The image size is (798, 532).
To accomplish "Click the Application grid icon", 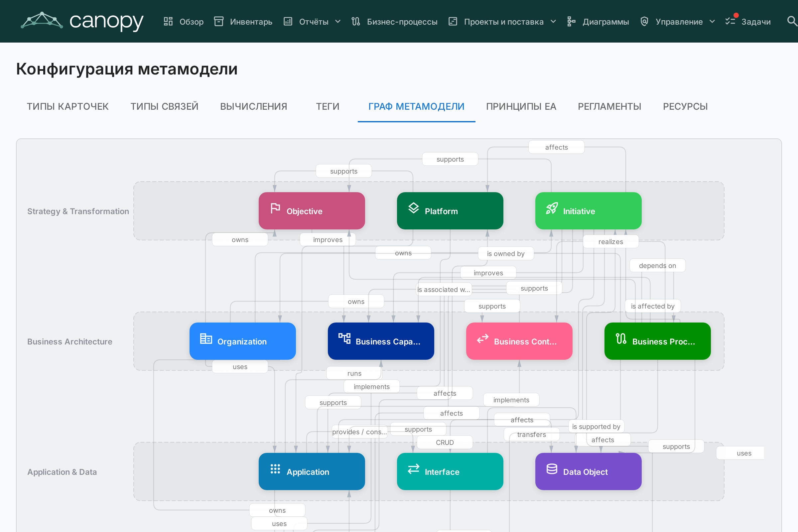I will (x=275, y=469).
